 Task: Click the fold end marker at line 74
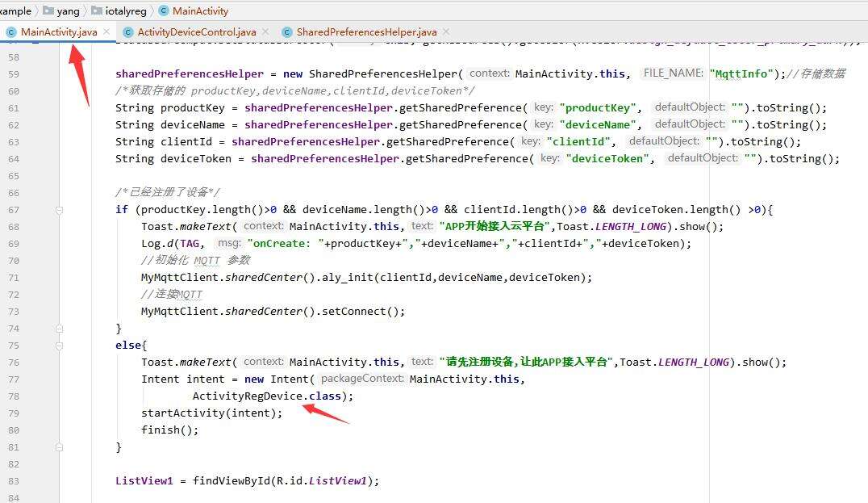click(x=60, y=329)
